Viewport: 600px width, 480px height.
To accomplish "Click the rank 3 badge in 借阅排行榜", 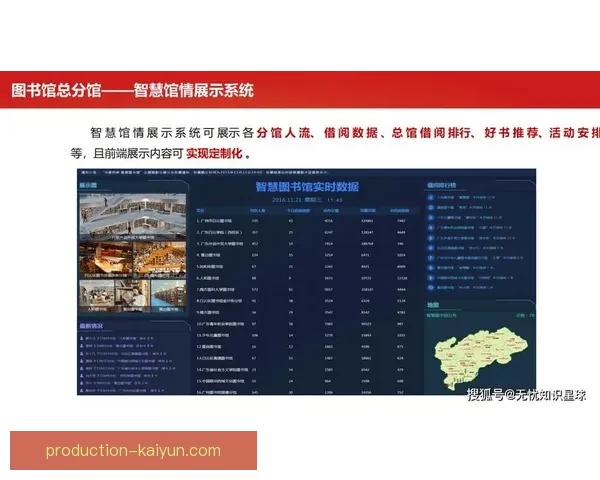I will 430,217.
